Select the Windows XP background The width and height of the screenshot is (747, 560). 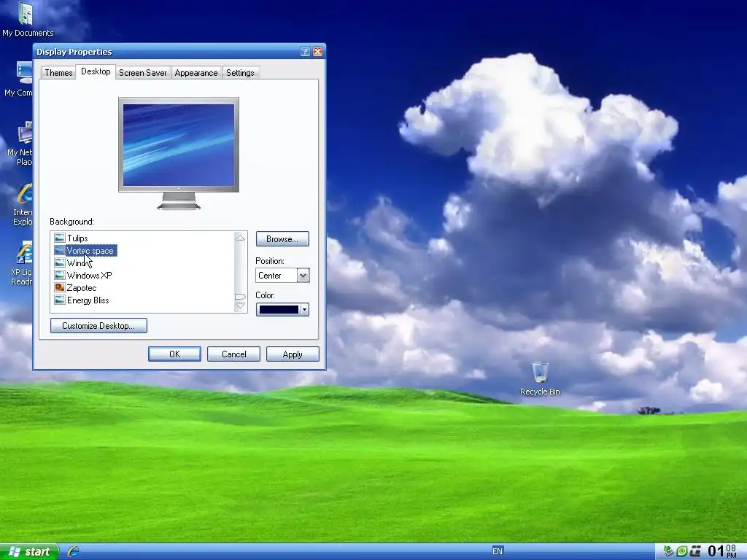pyautogui.click(x=89, y=275)
